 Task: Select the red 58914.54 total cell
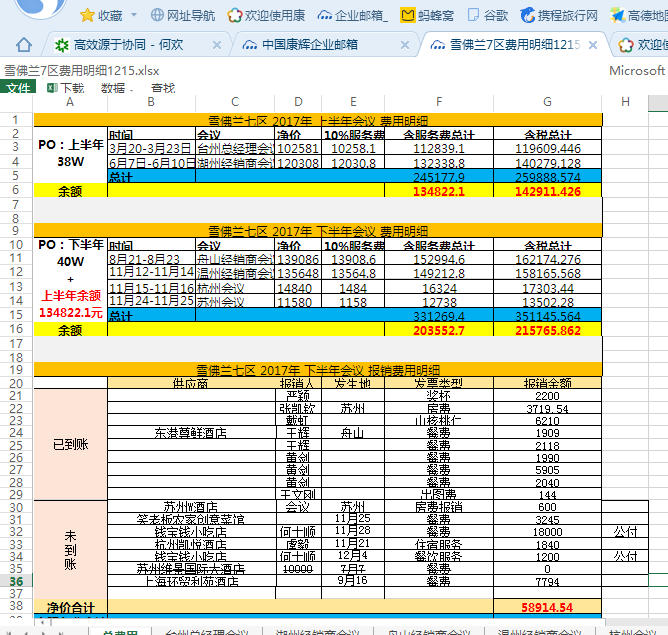coord(547,607)
